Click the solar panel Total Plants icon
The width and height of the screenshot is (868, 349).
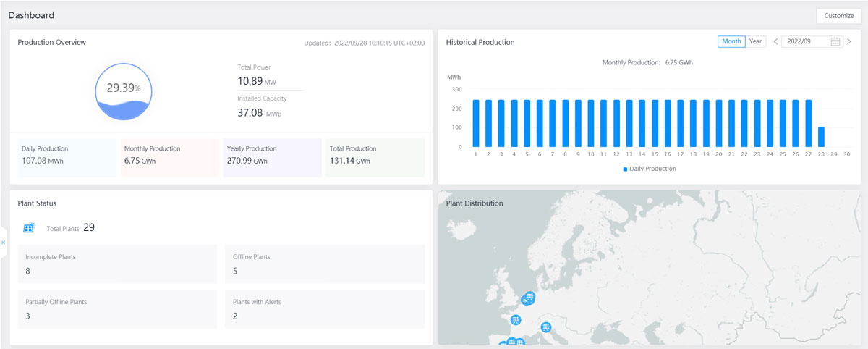(29, 228)
